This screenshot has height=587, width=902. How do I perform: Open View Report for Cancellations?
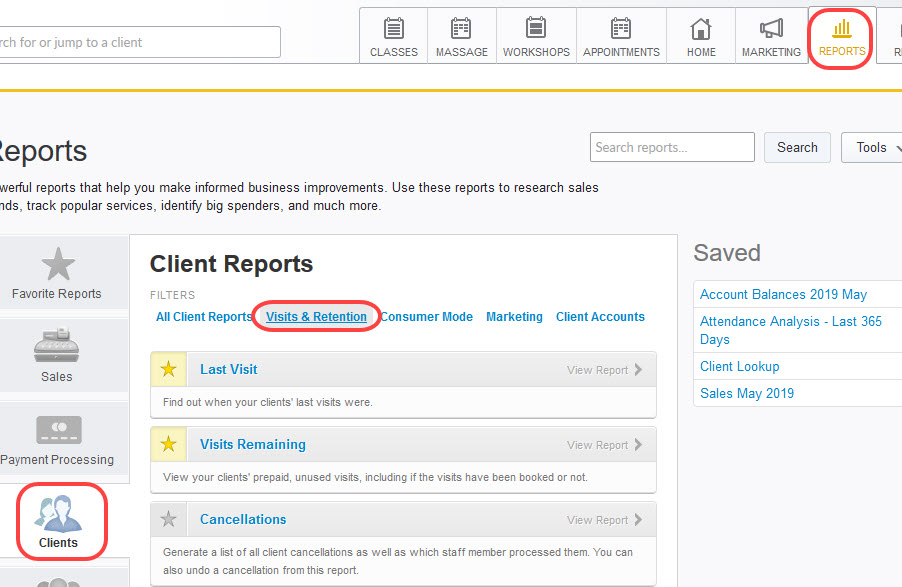604,520
